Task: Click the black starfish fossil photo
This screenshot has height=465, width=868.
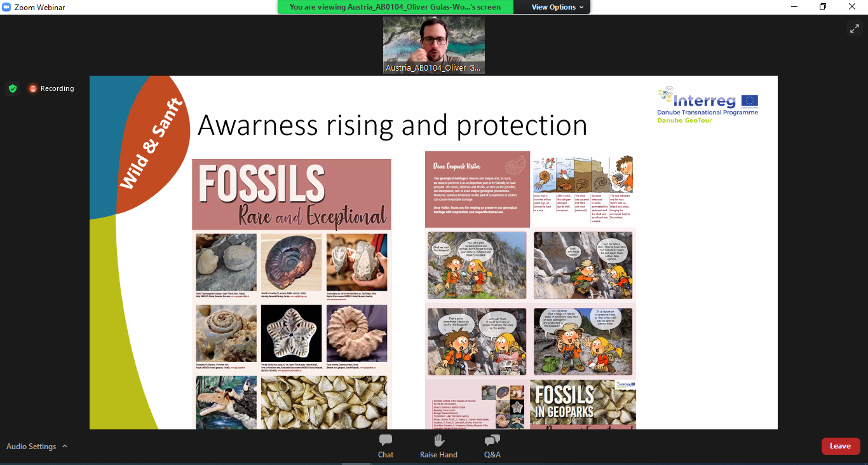Action: (x=292, y=332)
